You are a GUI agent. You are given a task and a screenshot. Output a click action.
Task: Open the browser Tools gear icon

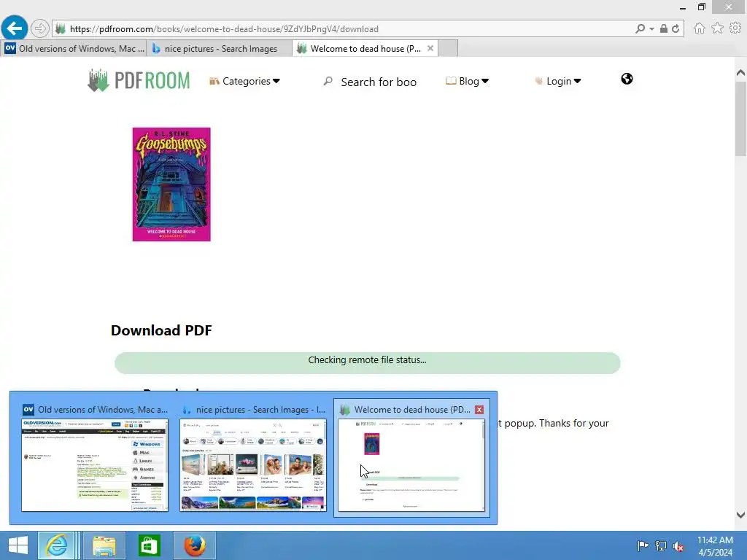pyautogui.click(x=735, y=28)
